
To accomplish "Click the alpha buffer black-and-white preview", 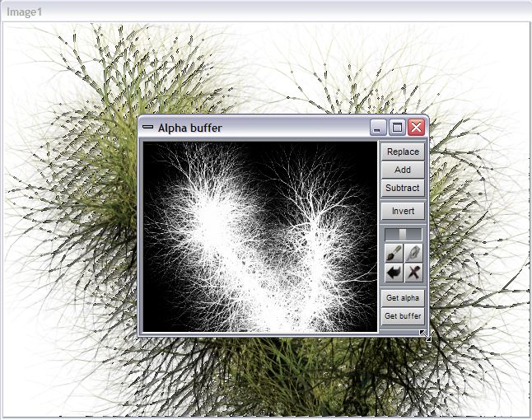I will point(260,237).
